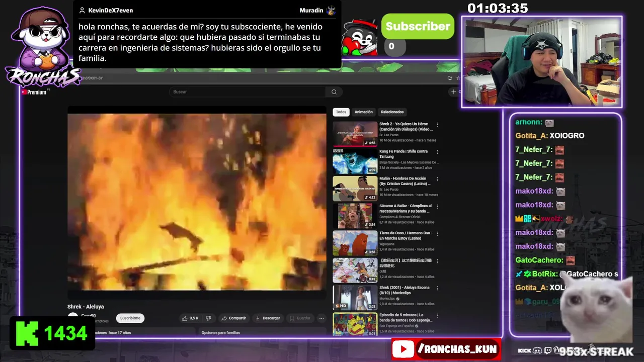Click the Shrek - Aleluya video title
This screenshot has height=362, width=644.
click(x=86, y=307)
